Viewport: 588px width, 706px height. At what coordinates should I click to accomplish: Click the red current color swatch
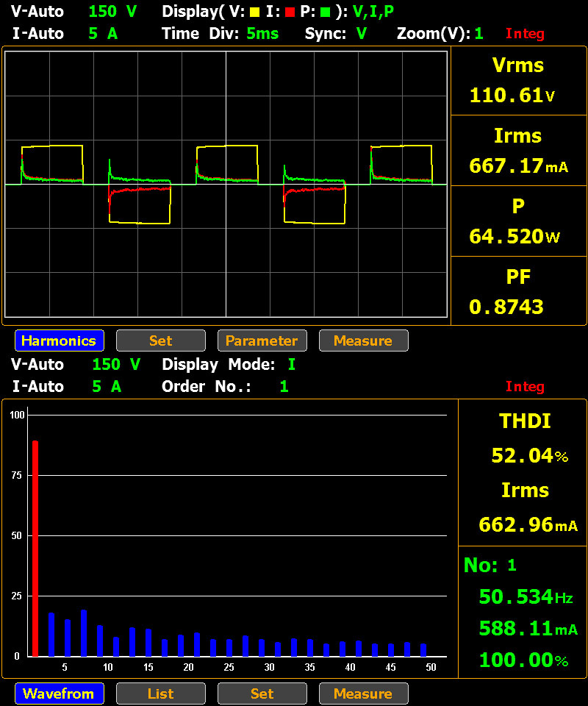point(290,13)
